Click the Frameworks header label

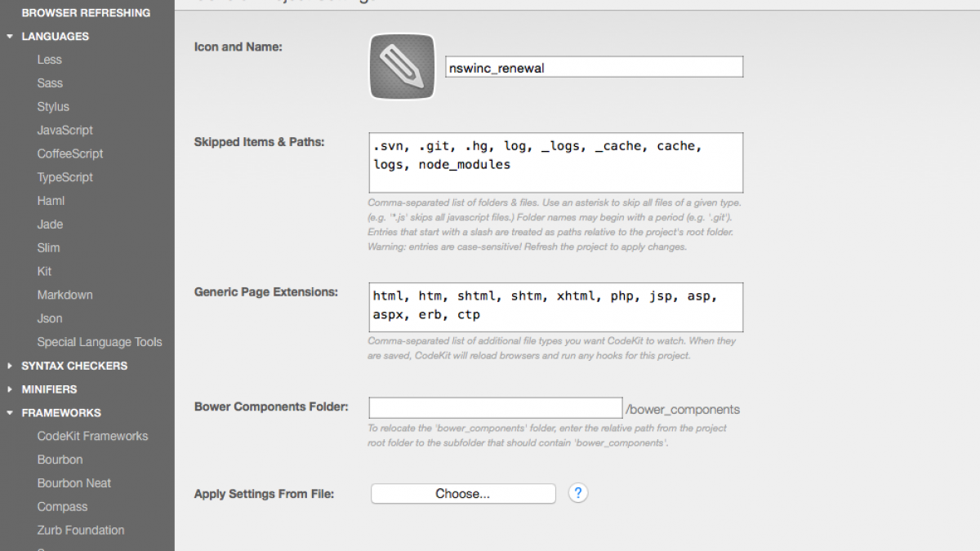pyautogui.click(x=61, y=413)
